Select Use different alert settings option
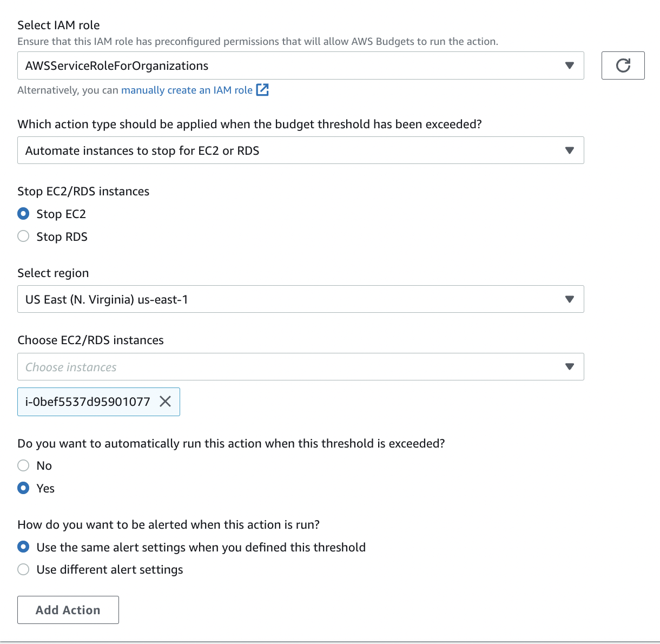Viewport: 660px width, 644px height. click(x=23, y=569)
